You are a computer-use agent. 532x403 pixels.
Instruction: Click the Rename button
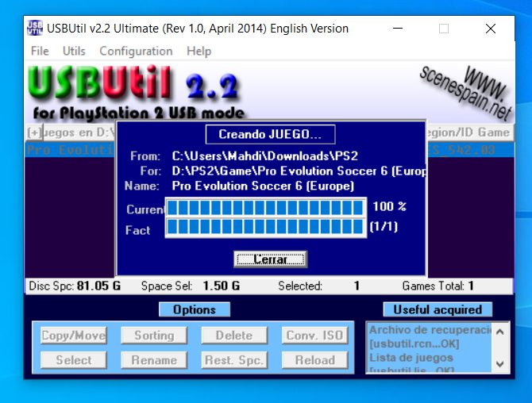pyautogui.click(x=154, y=360)
